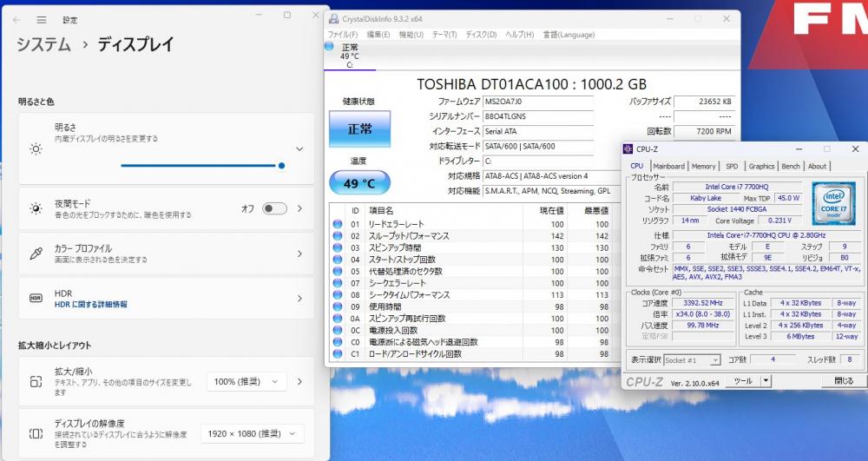Open the 機能(U) menu
The image size is (868, 461).
411,35
